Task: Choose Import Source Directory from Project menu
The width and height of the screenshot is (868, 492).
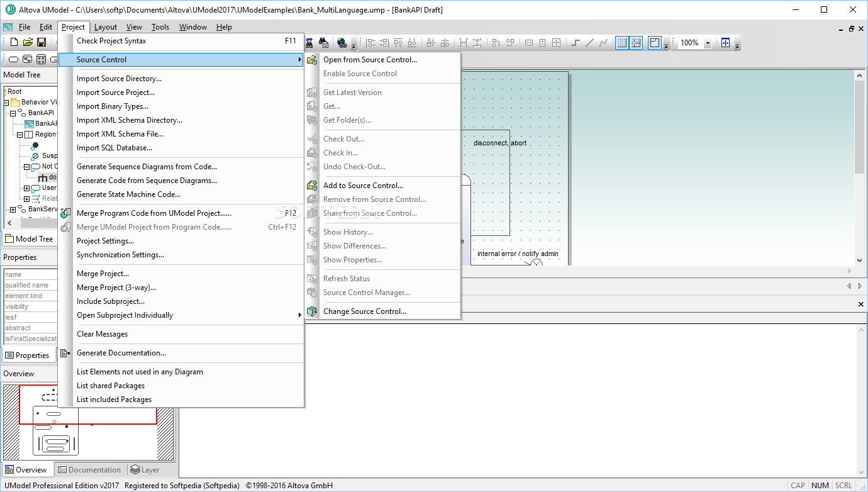Action: pyautogui.click(x=119, y=79)
